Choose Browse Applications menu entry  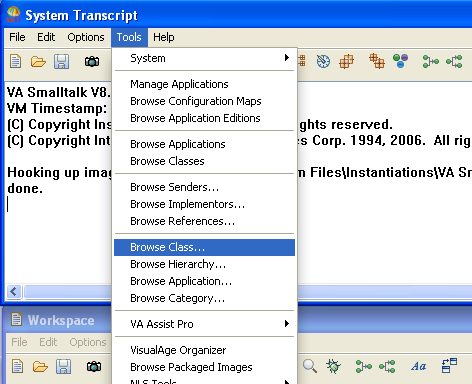[x=204, y=144]
